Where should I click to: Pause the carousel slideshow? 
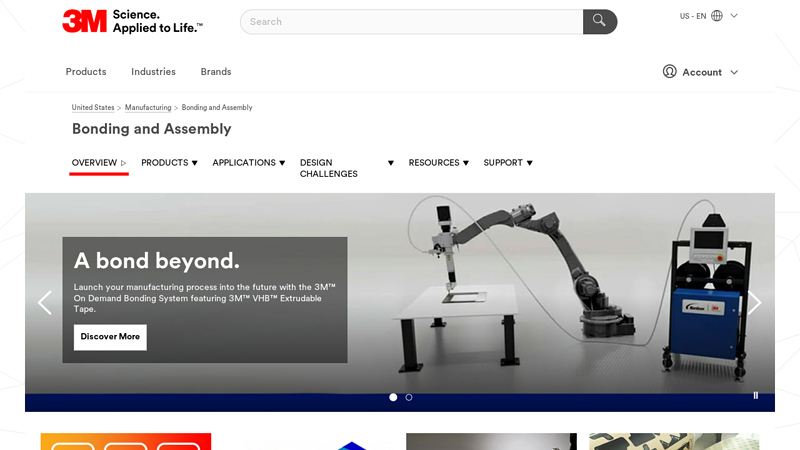click(x=756, y=395)
